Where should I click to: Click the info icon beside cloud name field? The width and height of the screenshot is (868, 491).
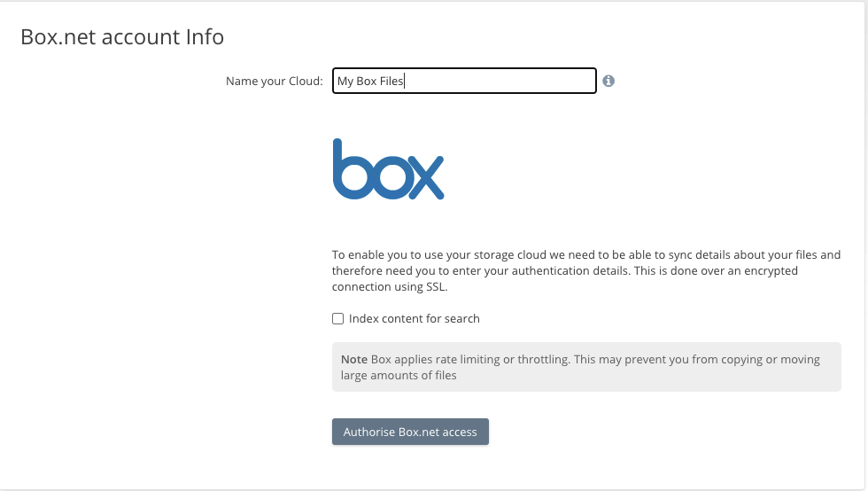pyautogui.click(x=608, y=81)
